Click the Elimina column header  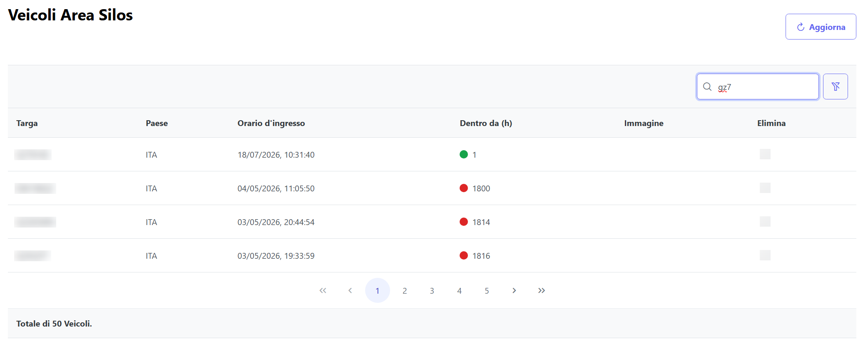[x=771, y=123]
